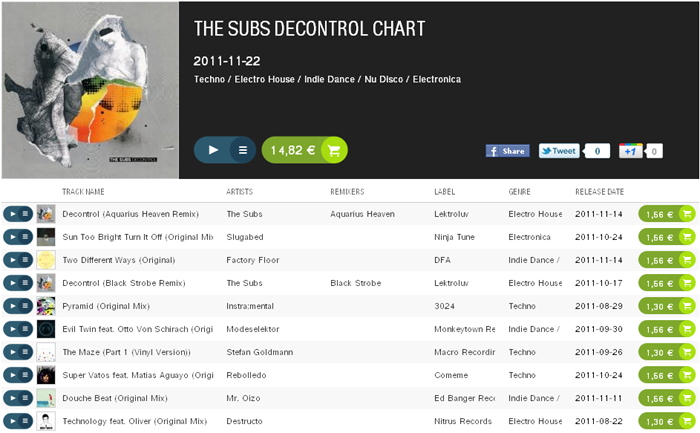The width and height of the screenshot is (700, 433).
Task: Add Douche Beat track to cart
Action: pyautogui.click(x=667, y=398)
